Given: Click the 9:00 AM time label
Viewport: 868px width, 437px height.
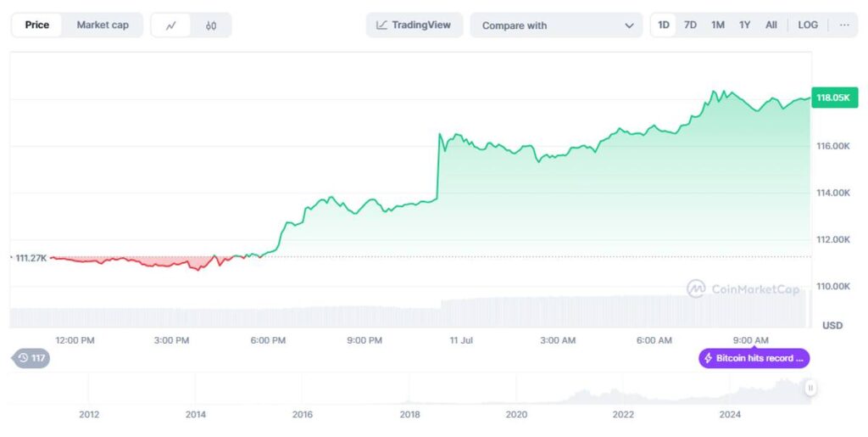Looking at the screenshot, I should coord(751,340).
